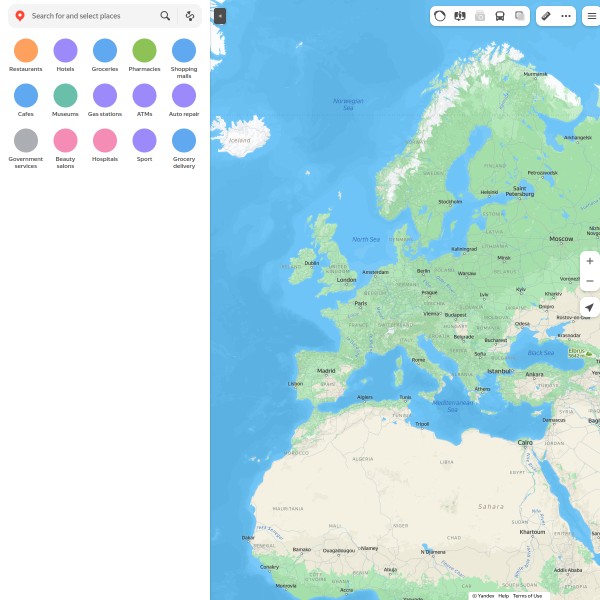Toggle the greyed camera panoramas layer

(480, 16)
